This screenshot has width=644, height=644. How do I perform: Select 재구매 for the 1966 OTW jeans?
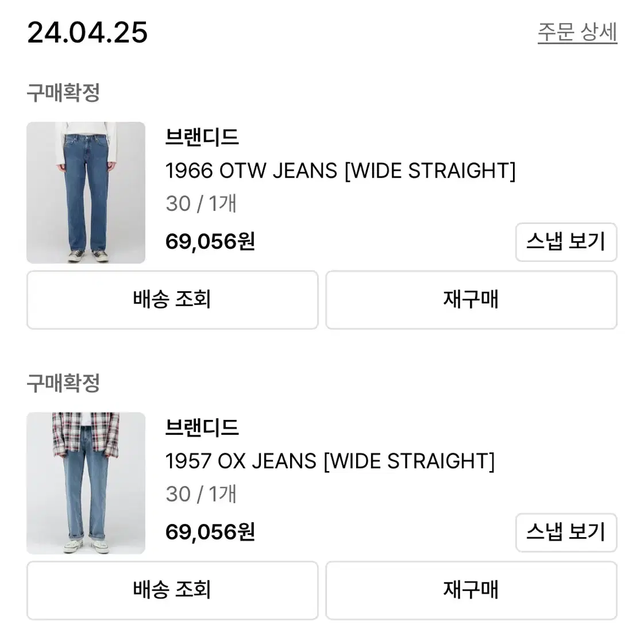[472, 299]
